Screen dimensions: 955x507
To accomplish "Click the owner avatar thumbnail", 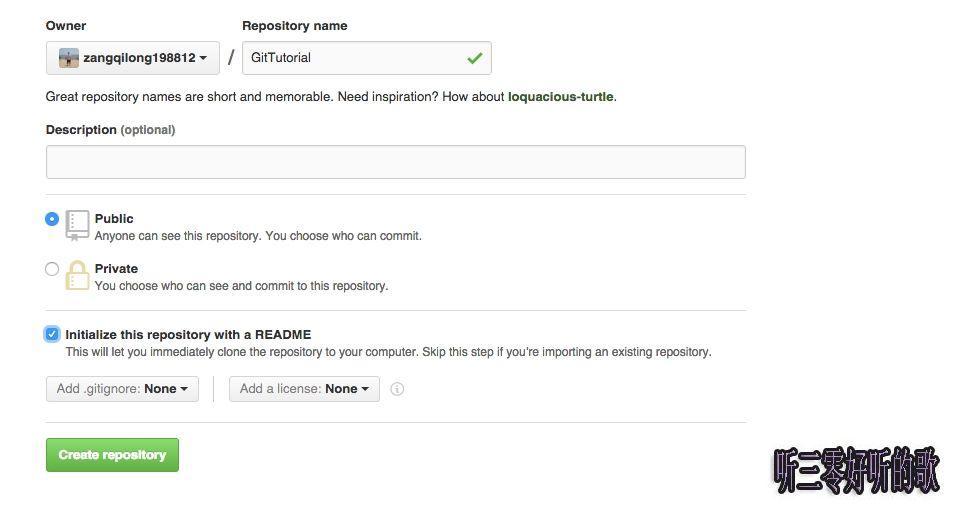I will click(68, 58).
